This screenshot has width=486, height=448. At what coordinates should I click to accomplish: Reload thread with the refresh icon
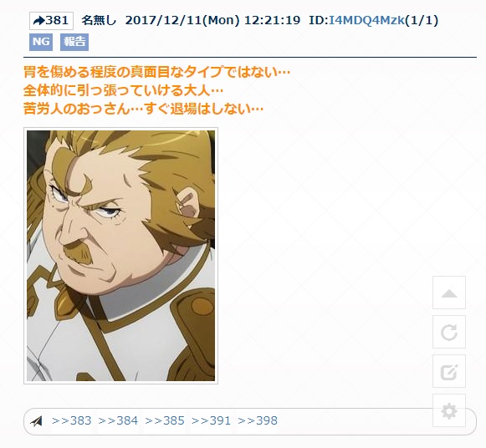449,332
